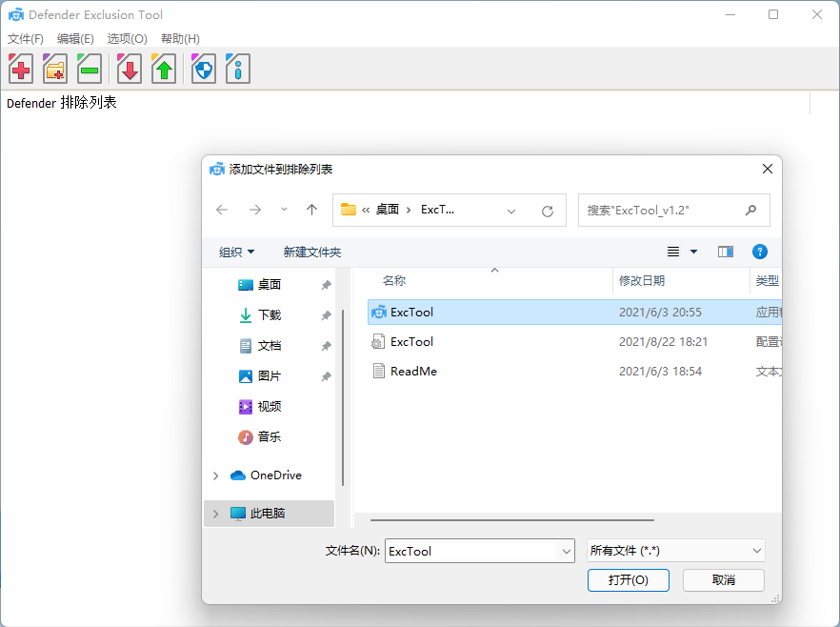The image size is (840, 627).
Task: Open the 帮助(H) menu
Action: pos(181,38)
